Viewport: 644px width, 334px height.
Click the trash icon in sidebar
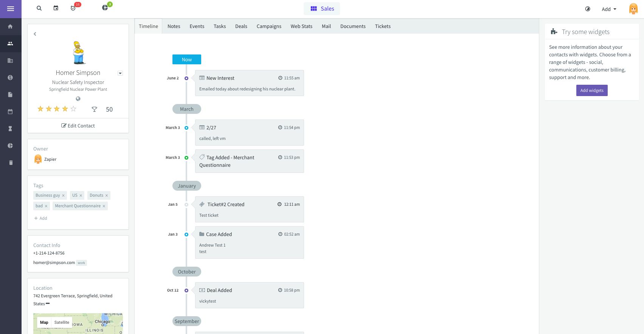pos(11,163)
